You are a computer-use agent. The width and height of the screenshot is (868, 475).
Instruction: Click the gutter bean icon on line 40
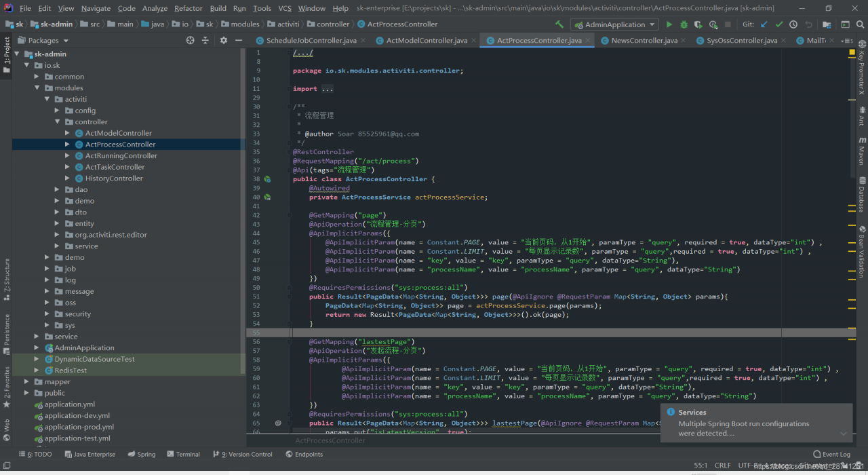pyautogui.click(x=267, y=197)
